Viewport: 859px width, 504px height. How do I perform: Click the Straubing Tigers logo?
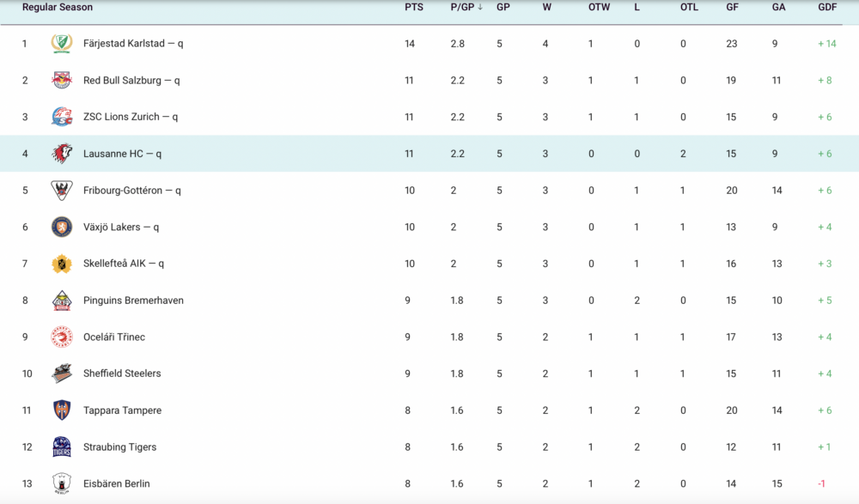62,447
